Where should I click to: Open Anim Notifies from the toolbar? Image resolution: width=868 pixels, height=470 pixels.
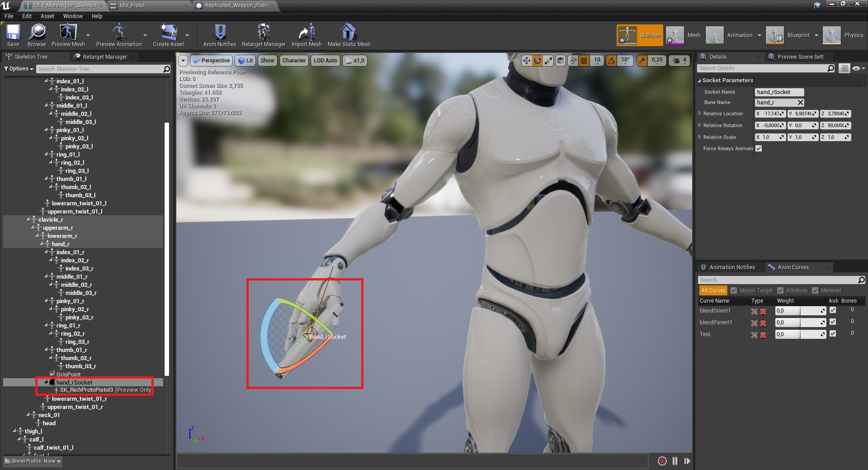219,35
